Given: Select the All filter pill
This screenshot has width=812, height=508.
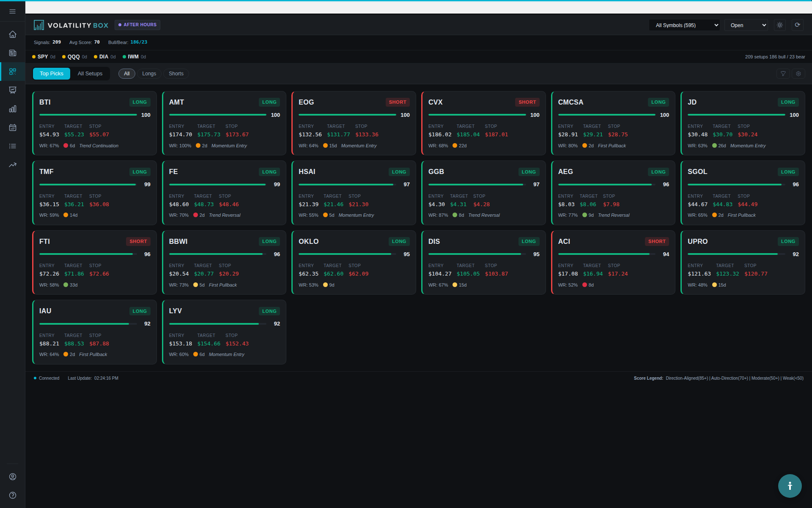Looking at the screenshot, I should (127, 74).
